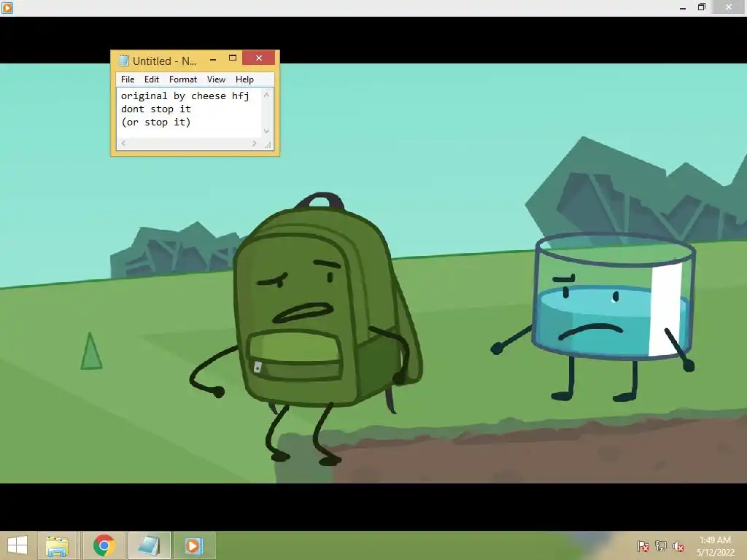The height and width of the screenshot is (560, 747).
Task: Close the Untitled Notepad window
Action: click(x=259, y=58)
